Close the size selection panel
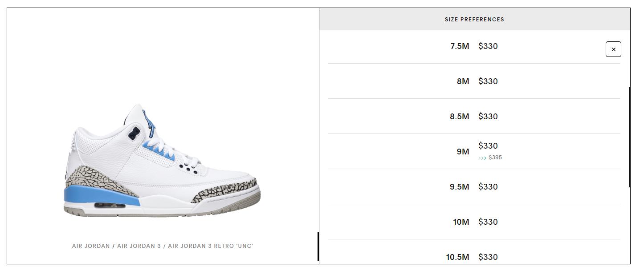The image size is (644, 271). coord(613,49)
